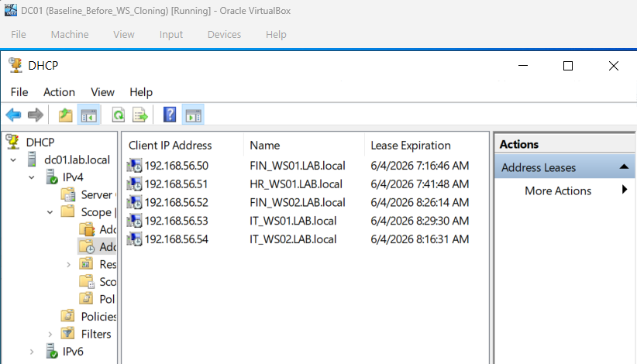This screenshot has width=637, height=364.
Task: Select dc01.lab.local server node
Action: [77, 160]
